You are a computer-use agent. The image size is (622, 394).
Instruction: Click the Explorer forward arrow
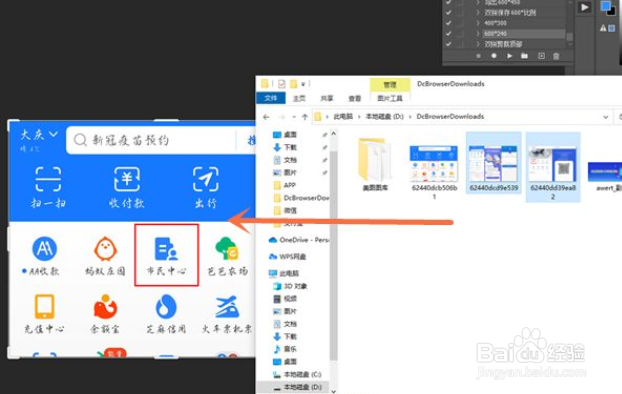click(x=281, y=117)
